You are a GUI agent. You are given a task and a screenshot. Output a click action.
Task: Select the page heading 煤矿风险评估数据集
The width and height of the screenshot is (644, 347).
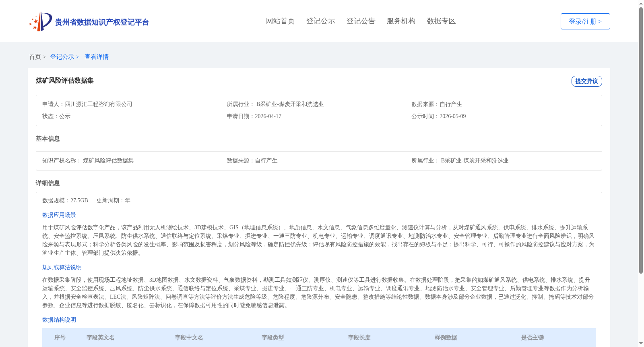[64, 81]
